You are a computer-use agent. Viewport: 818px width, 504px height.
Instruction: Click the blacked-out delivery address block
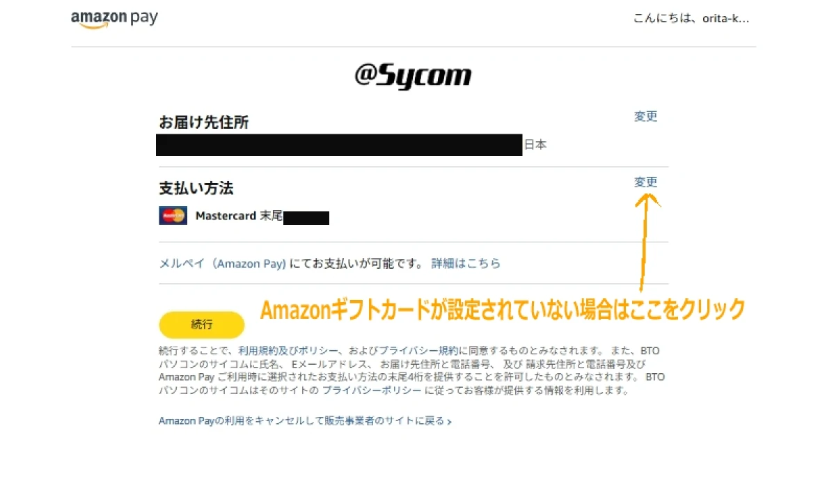[339, 145]
